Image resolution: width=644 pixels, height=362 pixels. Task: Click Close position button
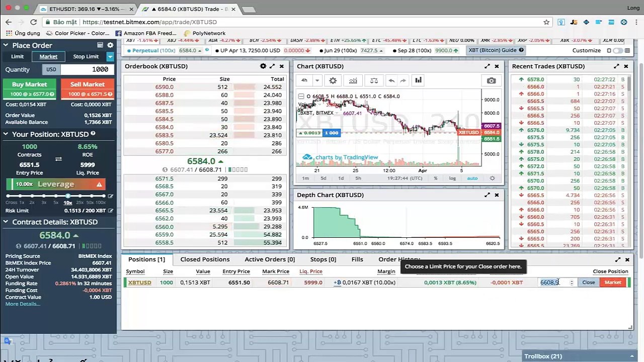(x=589, y=283)
